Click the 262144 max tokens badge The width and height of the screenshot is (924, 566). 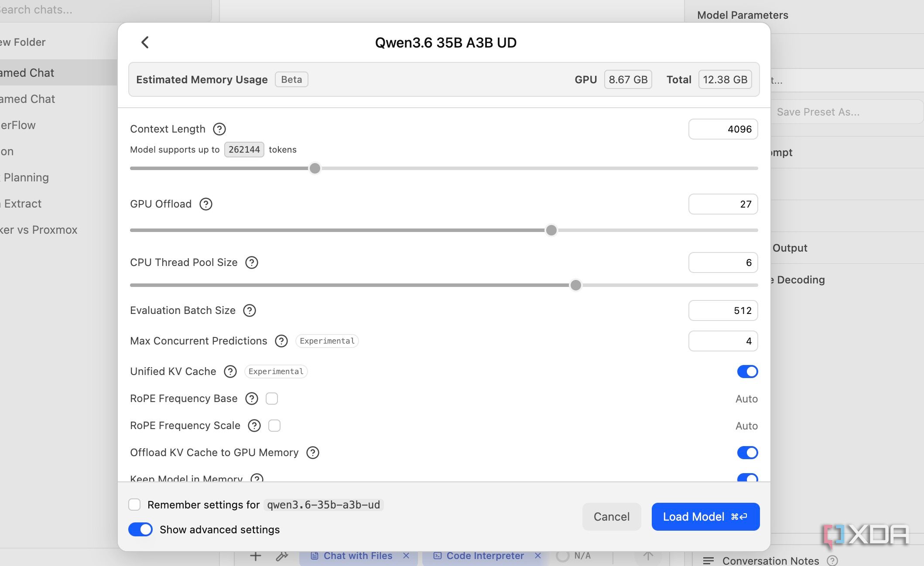coord(244,150)
